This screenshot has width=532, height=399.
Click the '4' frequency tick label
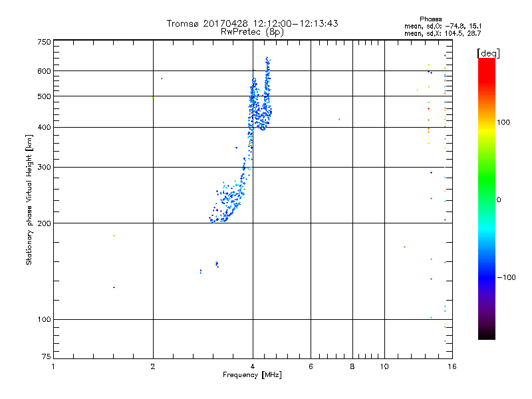click(x=253, y=366)
